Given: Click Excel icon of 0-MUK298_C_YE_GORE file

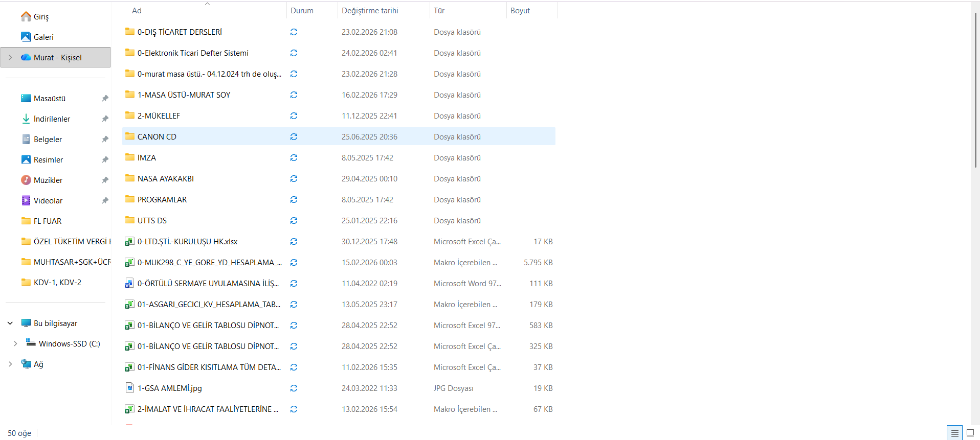Looking at the screenshot, I should coord(130,263).
